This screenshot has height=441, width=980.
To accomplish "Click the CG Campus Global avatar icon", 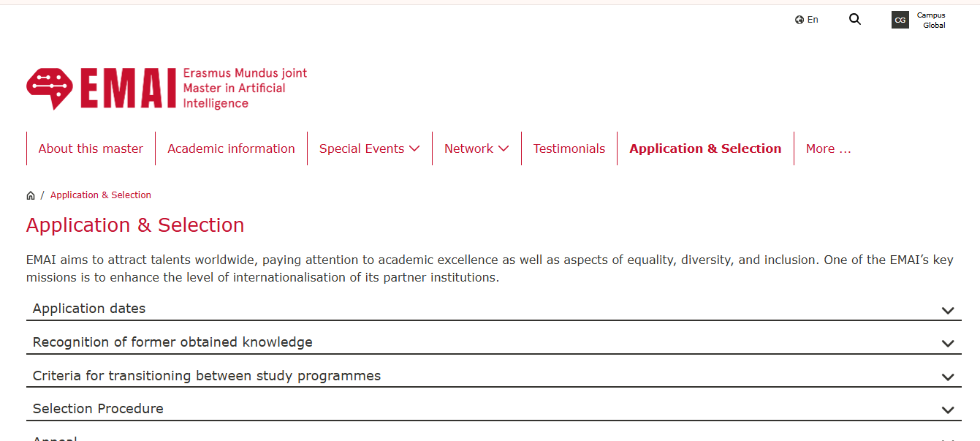I will point(900,20).
